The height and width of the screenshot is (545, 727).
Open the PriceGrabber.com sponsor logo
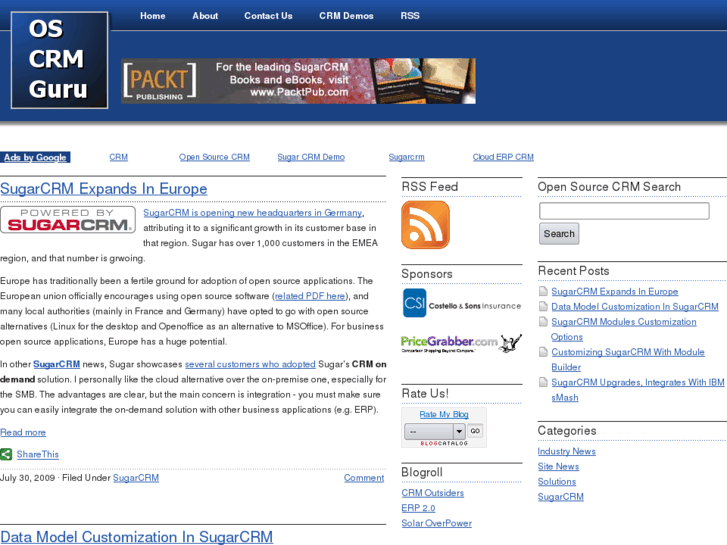click(461, 343)
